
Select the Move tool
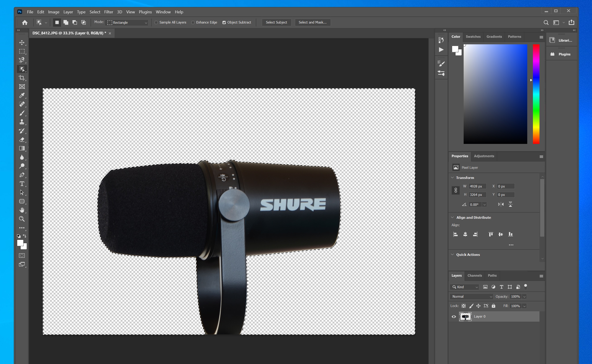(x=22, y=43)
